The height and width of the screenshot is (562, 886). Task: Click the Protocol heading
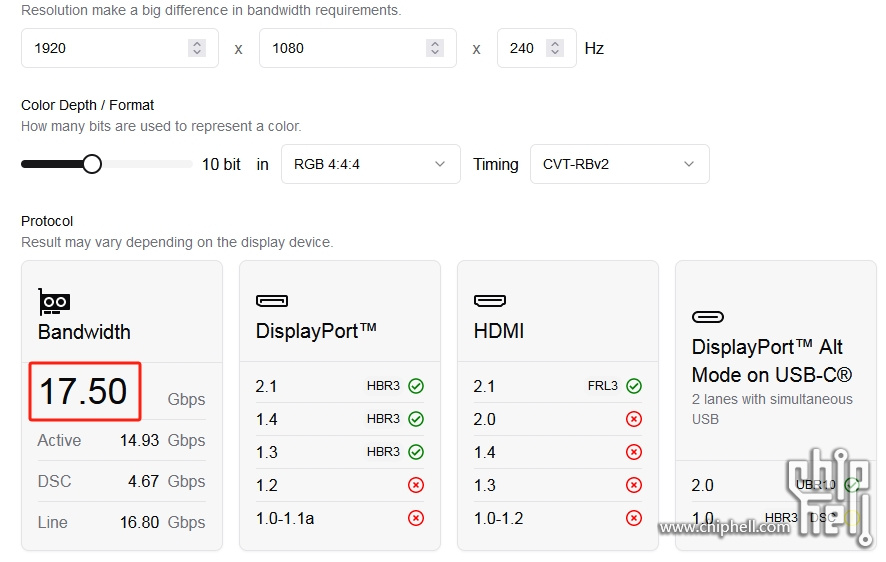point(47,221)
